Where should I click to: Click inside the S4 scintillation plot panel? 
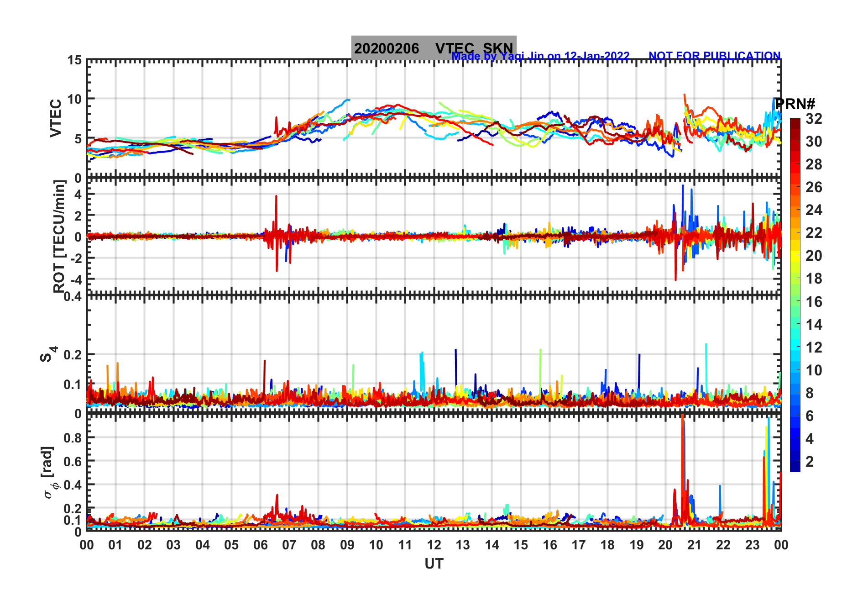434,355
